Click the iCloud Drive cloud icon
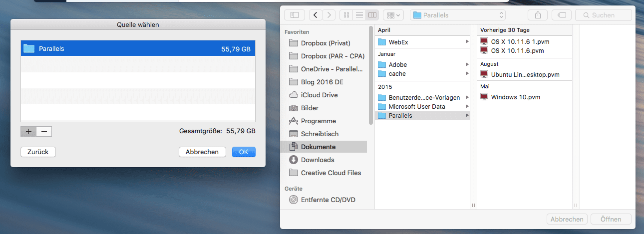The width and height of the screenshot is (644, 234). (294, 95)
